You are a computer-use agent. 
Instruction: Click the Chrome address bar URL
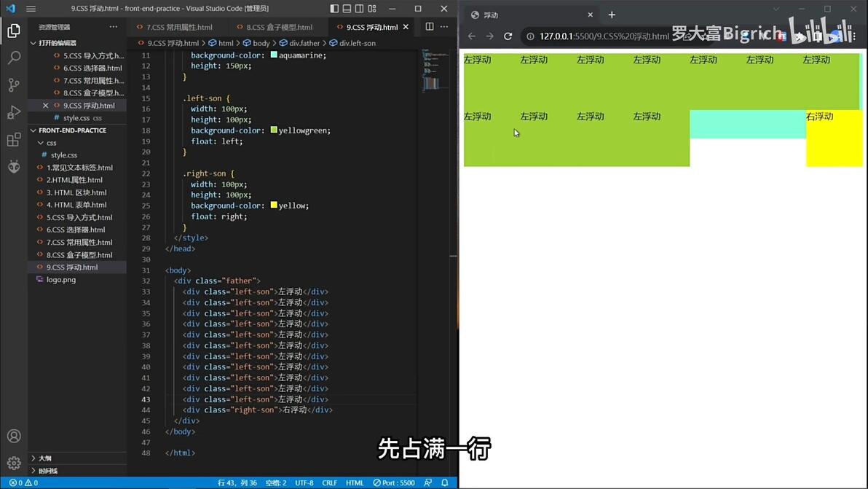(x=604, y=36)
